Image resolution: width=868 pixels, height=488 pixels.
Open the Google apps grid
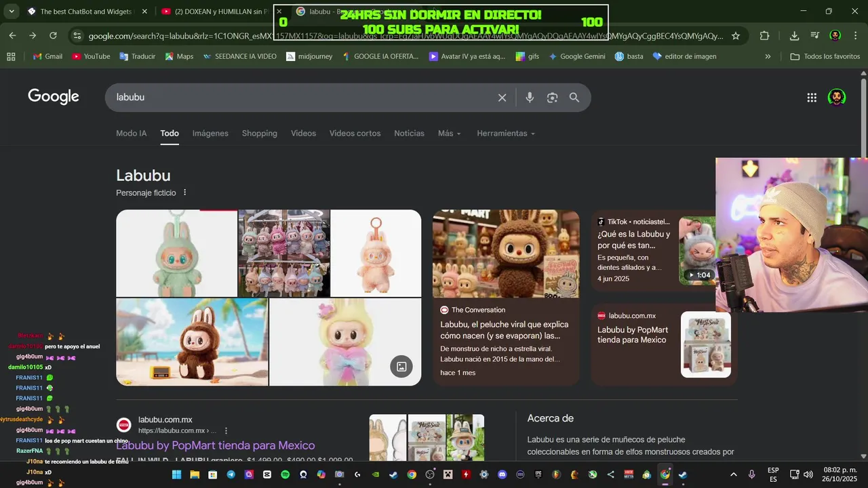(x=812, y=98)
